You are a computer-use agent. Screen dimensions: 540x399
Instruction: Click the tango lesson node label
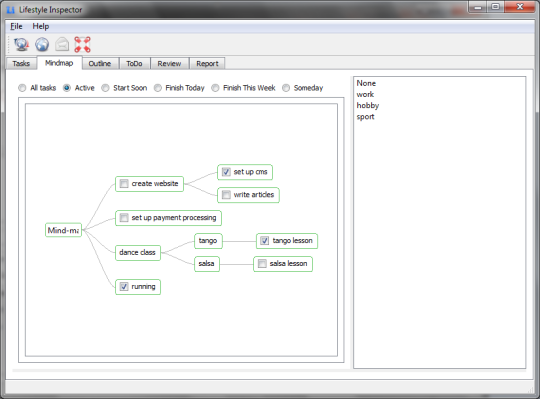(x=292, y=241)
